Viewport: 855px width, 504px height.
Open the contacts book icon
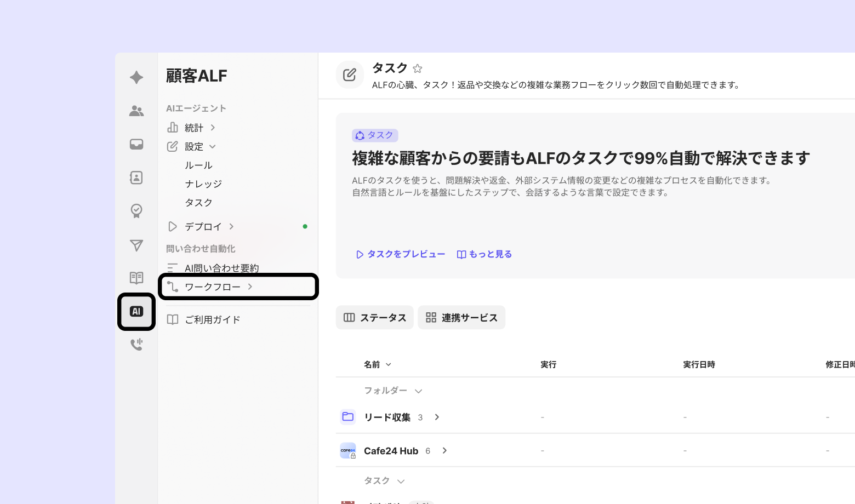coord(136,177)
